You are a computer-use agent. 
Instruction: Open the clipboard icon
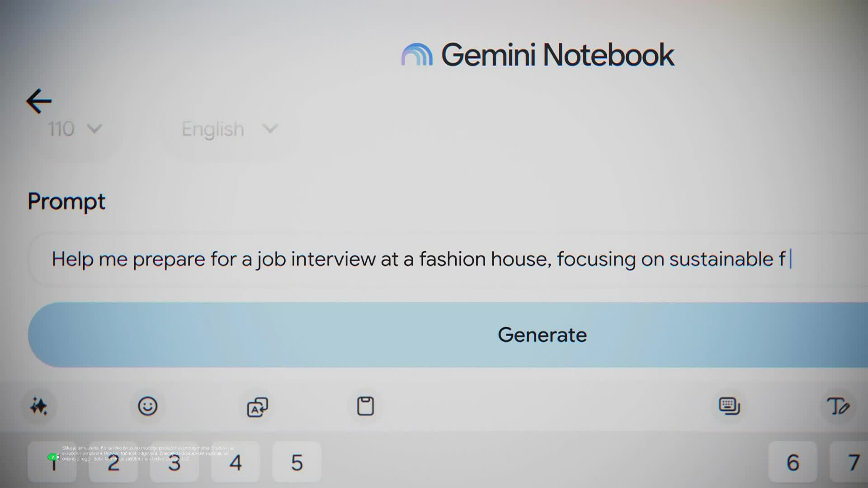[365, 406]
